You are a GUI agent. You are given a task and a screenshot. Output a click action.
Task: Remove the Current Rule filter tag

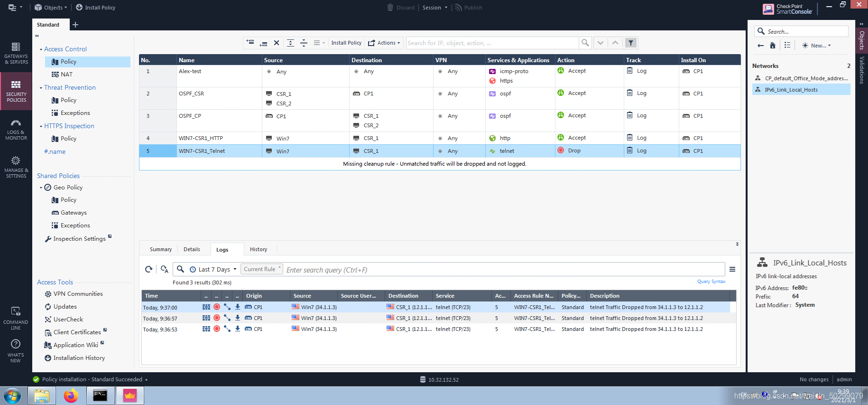pos(279,267)
